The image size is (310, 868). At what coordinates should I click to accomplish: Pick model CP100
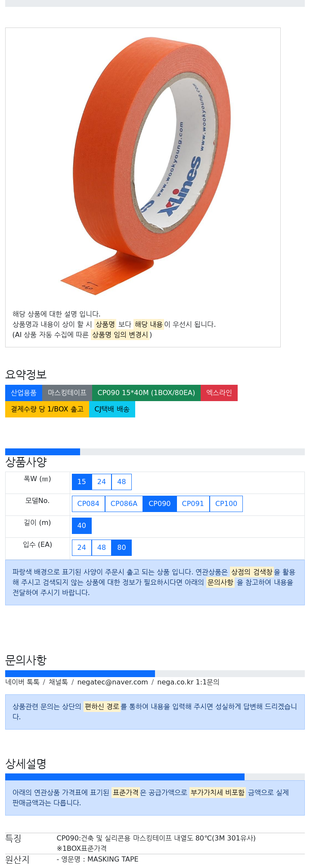tap(226, 504)
